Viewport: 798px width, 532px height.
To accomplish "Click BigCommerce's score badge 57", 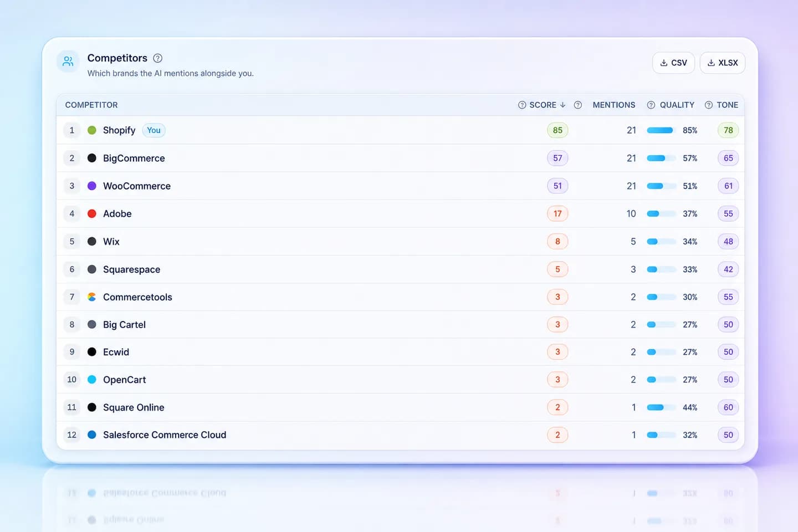I will click(557, 158).
